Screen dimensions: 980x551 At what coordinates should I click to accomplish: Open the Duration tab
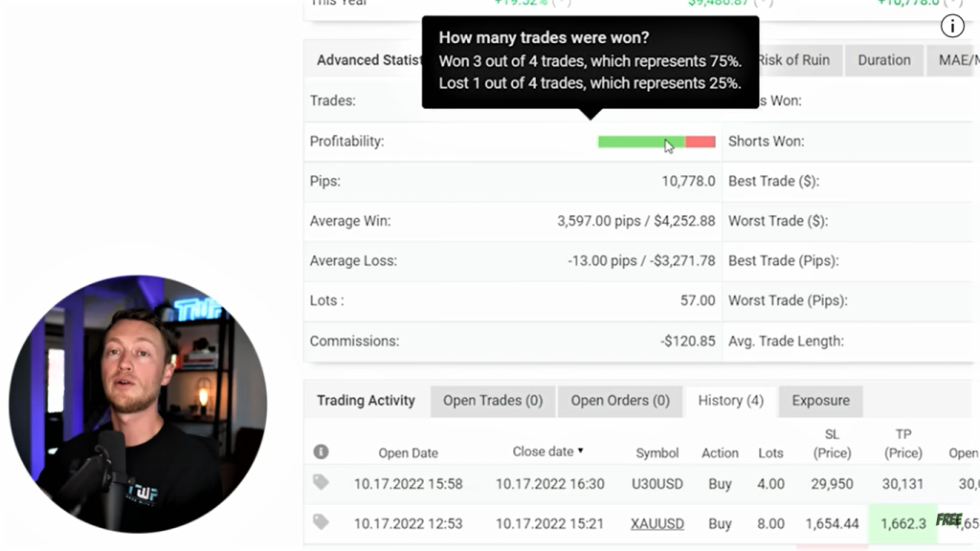pos(883,60)
